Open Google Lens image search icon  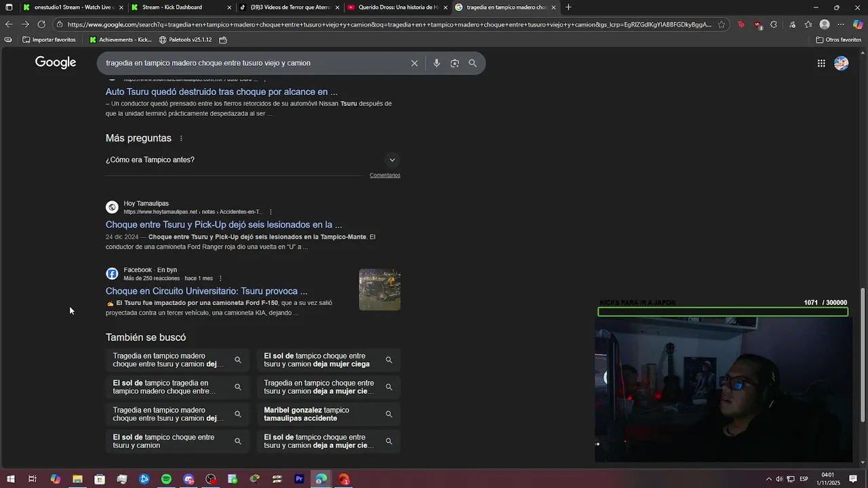454,63
